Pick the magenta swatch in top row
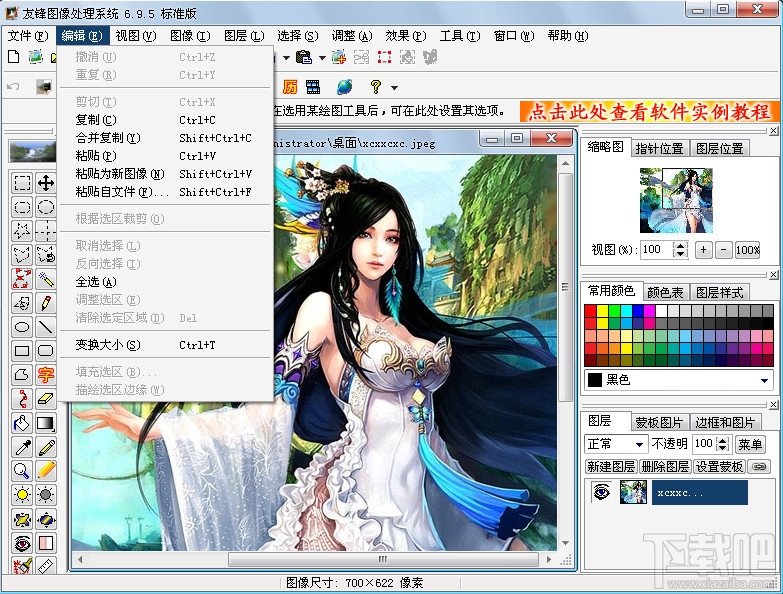783x594 pixels. pos(649,311)
